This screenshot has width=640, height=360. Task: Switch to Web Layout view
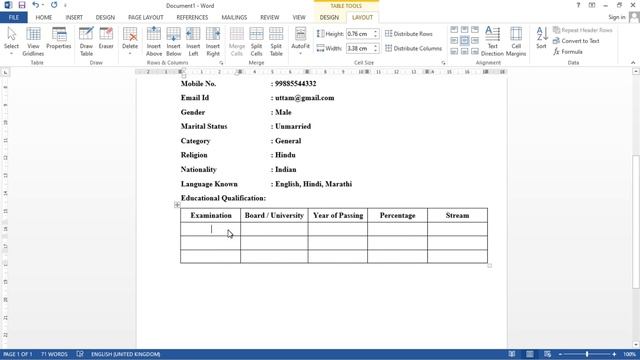click(547, 354)
